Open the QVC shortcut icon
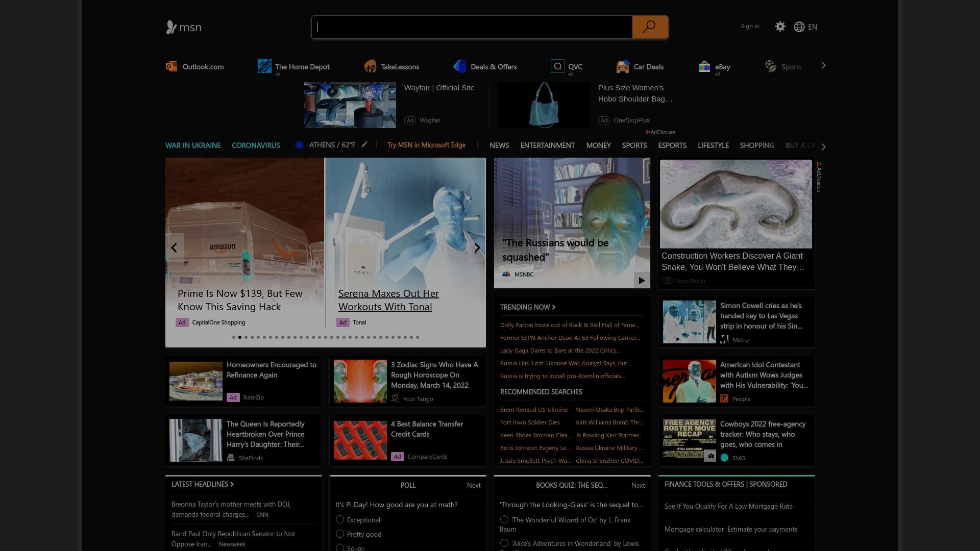Image resolution: width=980 pixels, height=551 pixels. pyautogui.click(x=557, y=66)
